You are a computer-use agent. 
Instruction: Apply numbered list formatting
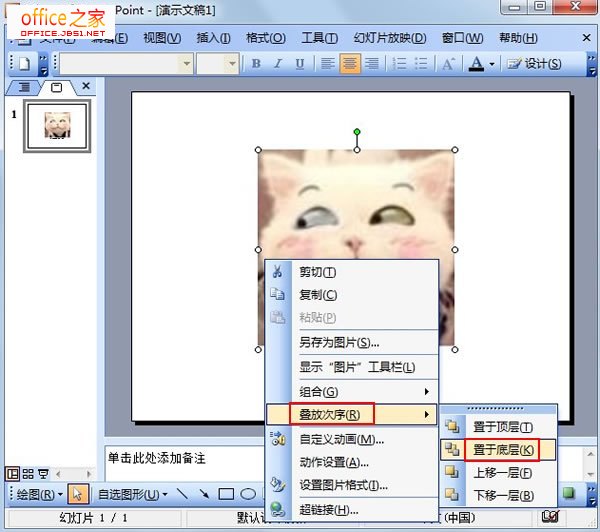(399, 64)
